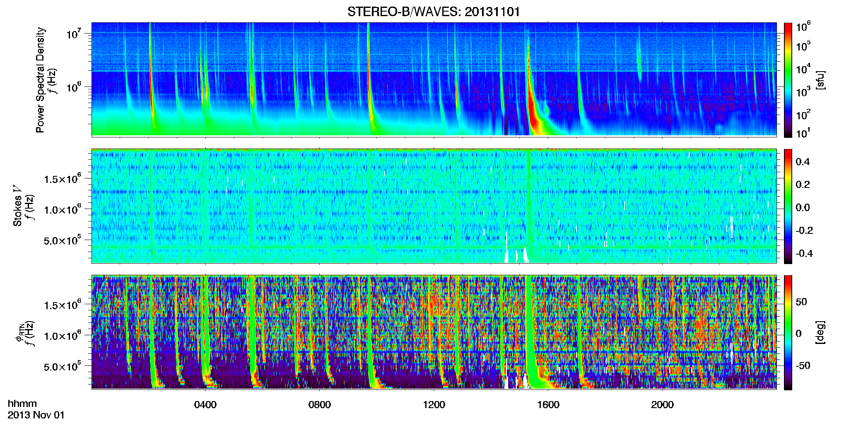Click the Stokes V color bar
The height and width of the screenshot is (447, 868).
click(788, 206)
